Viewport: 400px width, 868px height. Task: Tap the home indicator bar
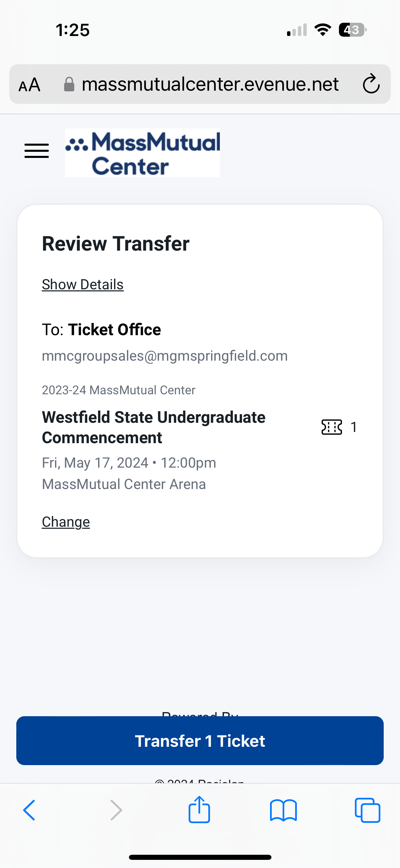[x=200, y=857]
